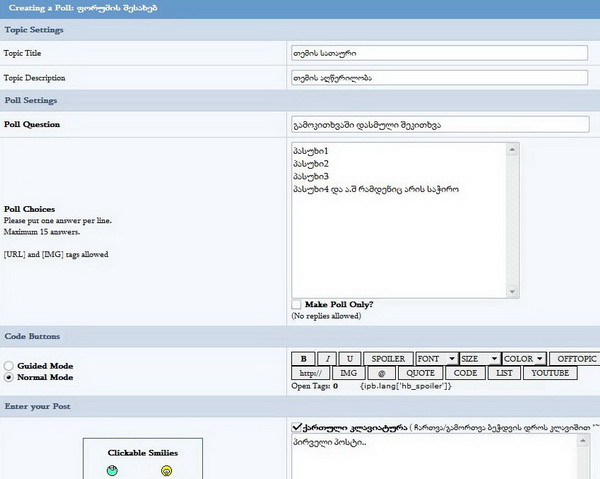The image size is (600, 479).
Task: Insert a LIST tag
Action: point(504,373)
